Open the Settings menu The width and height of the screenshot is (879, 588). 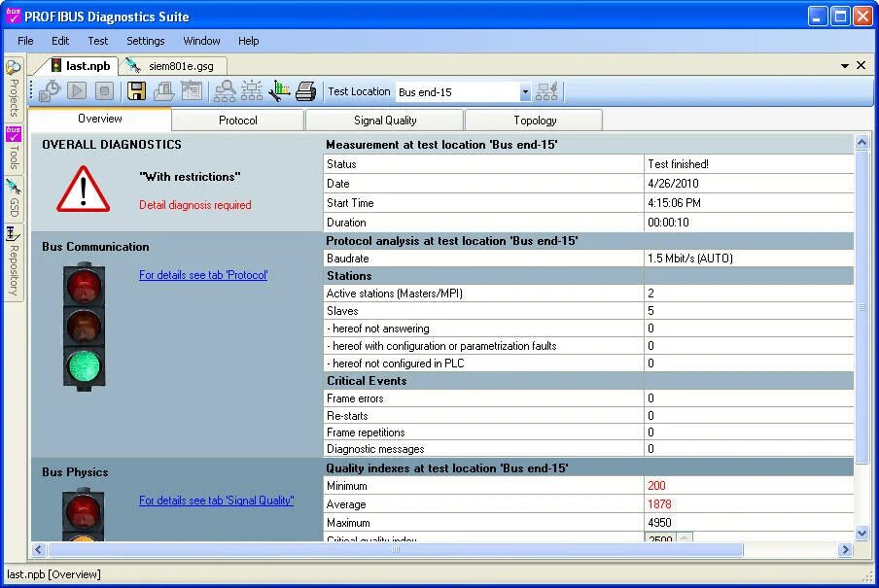pos(145,41)
